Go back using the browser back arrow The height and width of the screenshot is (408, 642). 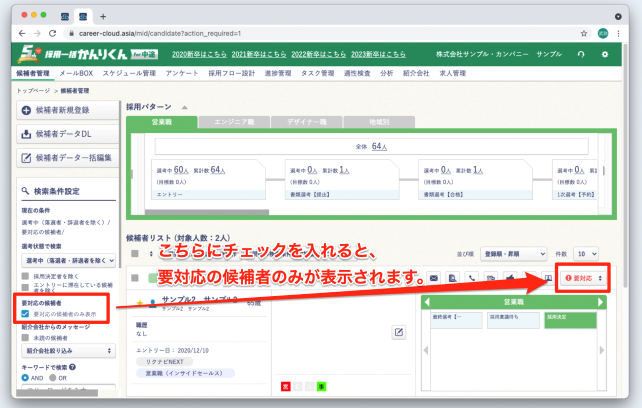[22, 34]
